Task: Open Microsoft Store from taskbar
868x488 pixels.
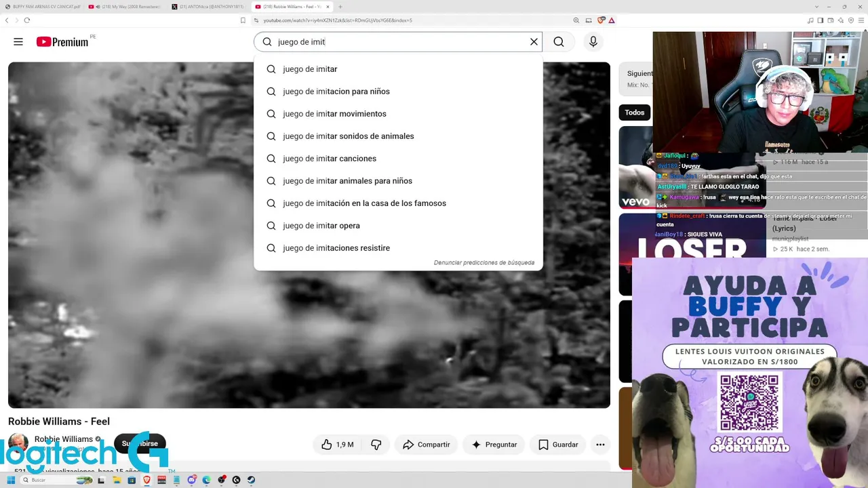Action: coord(132,480)
